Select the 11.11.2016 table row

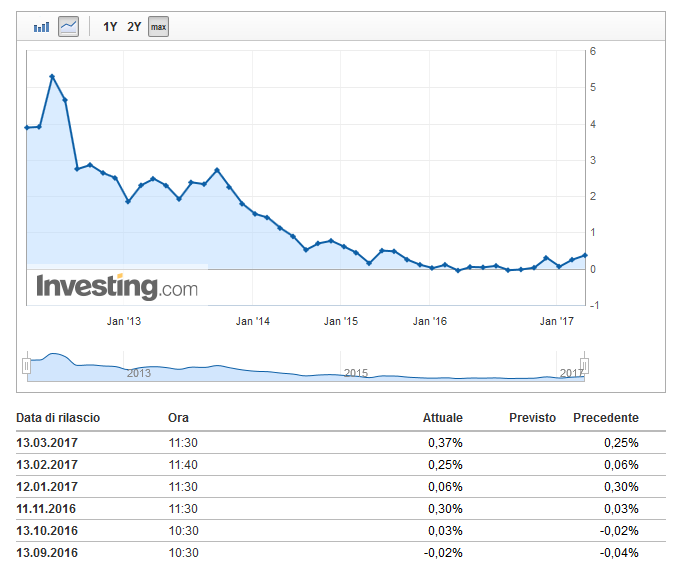[x=47, y=509]
